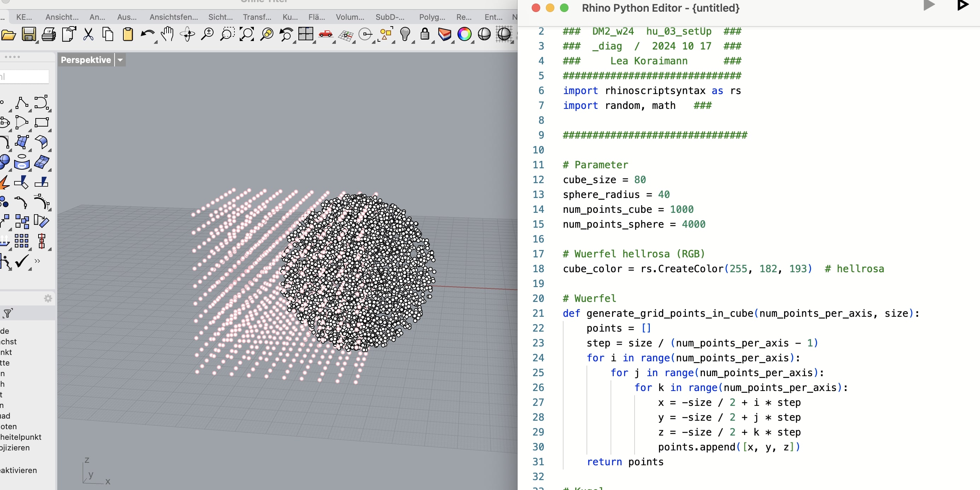Toggle the object lock tool
This screenshot has width=980, height=490.
(425, 34)
